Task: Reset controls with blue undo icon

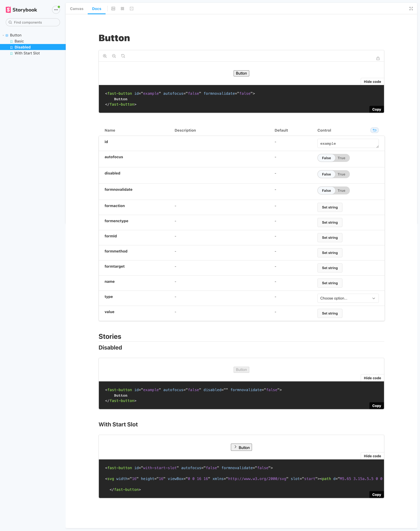Action: pos(374,130)
